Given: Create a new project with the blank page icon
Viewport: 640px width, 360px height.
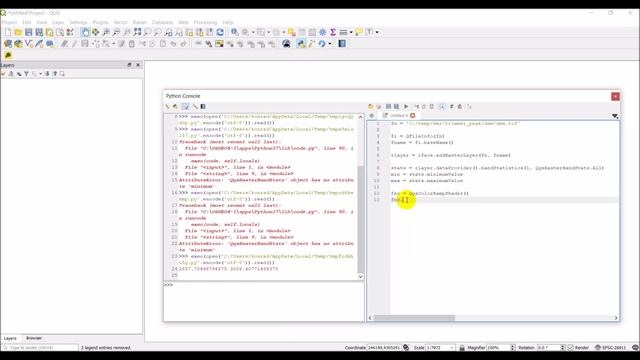Looking at the screenshot, I should pyautogui.click(x=8, y=32).
